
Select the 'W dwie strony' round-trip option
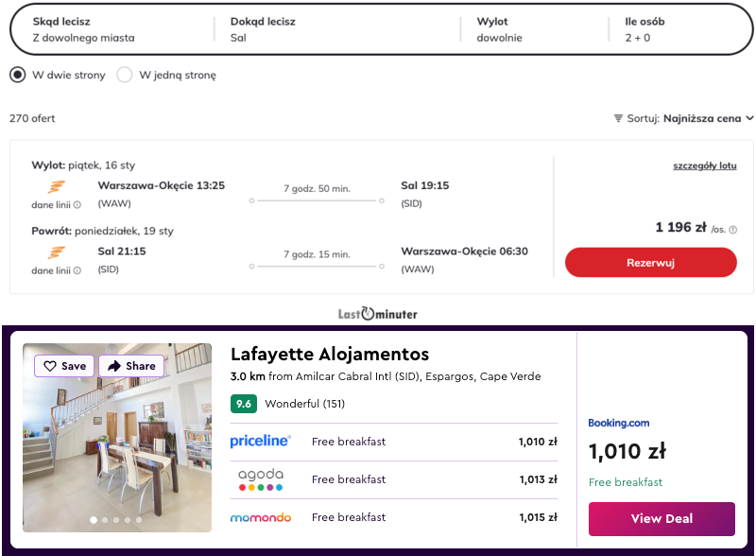(18, 75)
